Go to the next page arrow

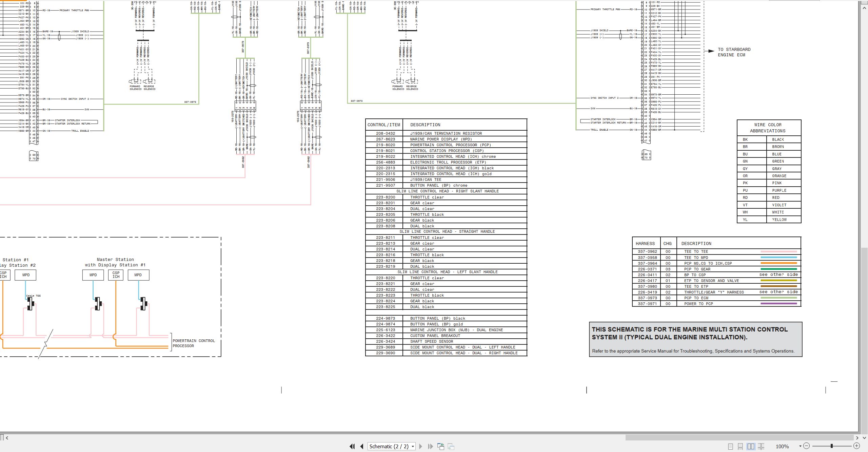[421, 447]
